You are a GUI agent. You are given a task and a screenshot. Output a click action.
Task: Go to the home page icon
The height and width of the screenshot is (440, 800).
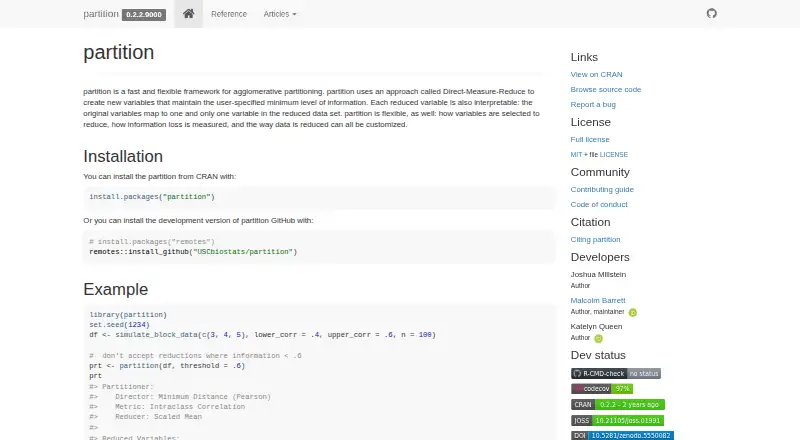[x=188, y=14]
